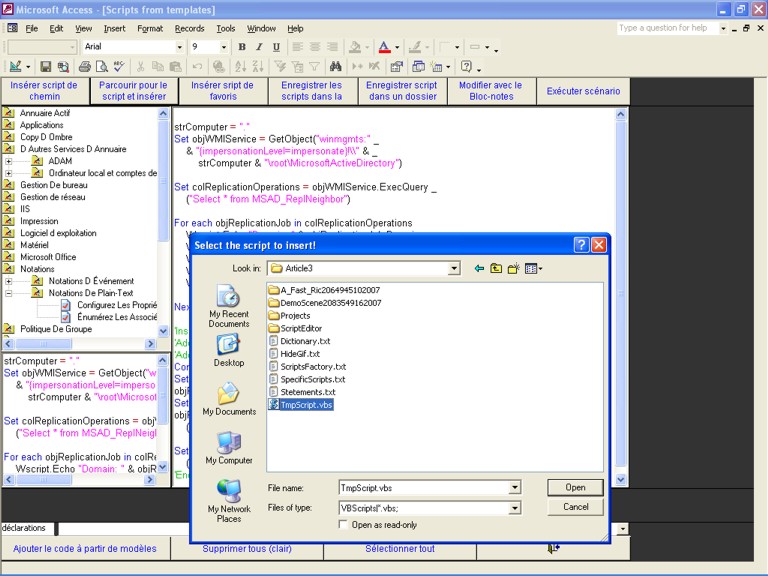Click the tree panel vertical scrollbar

pos(163,222)
